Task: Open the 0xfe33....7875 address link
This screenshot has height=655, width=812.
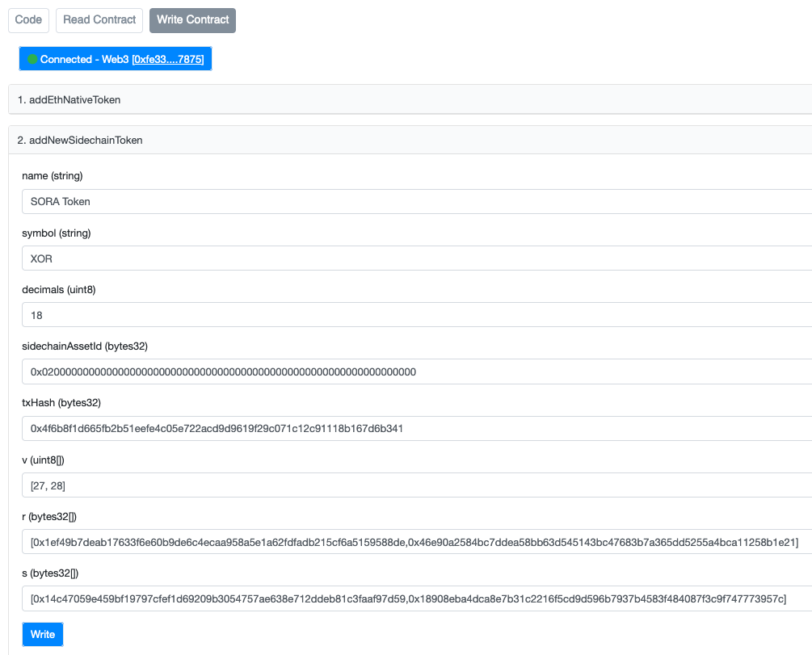Action: coord(168,60)
